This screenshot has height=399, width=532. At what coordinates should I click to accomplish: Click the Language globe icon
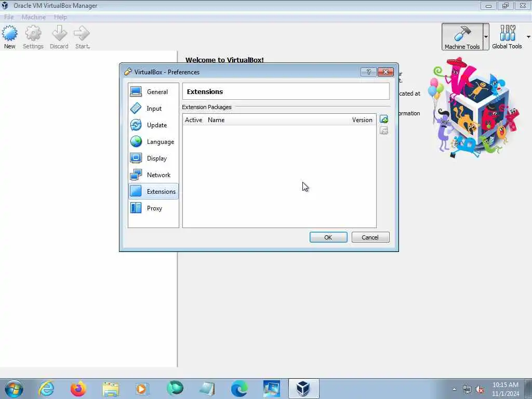pos(136,141)
